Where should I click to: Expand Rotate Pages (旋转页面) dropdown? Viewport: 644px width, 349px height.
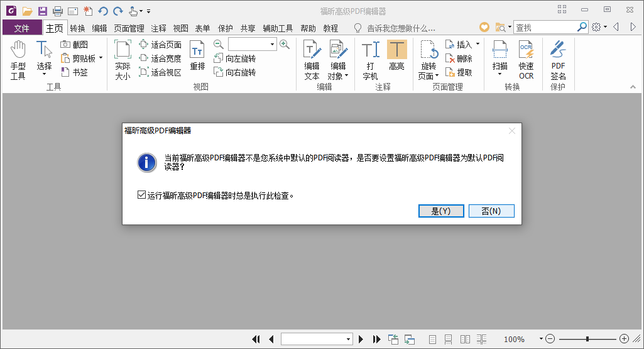(x=437, y=75)
